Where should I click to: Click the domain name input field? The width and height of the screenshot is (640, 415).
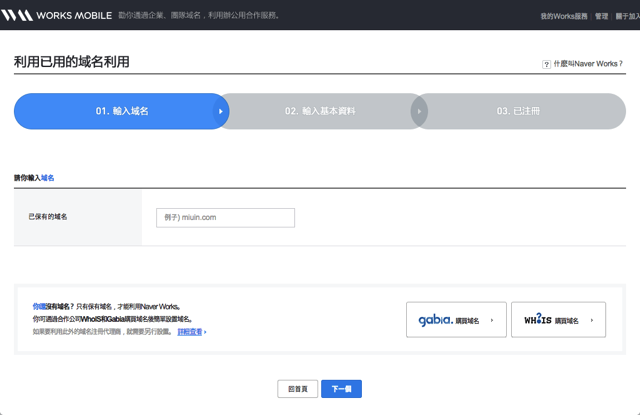(x=225, y=217)
